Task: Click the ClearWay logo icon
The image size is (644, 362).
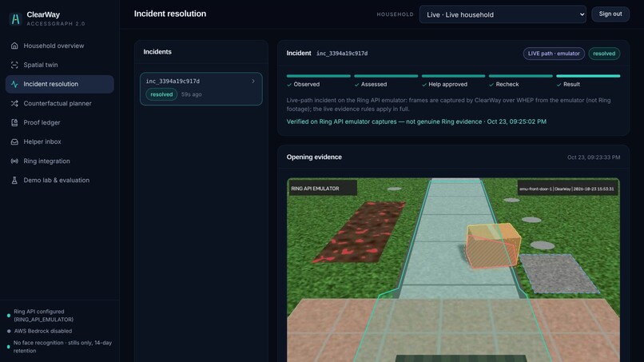Action: coord(15,19)
